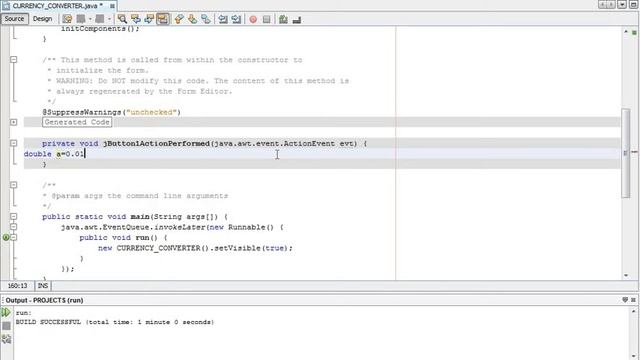Click the @SuppressWarnings("unchecked") annotation
640x360 pixels.
[111, 112]
